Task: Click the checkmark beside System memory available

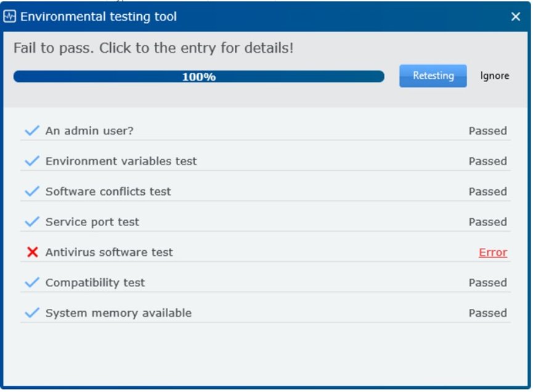Action: click(32, 312)
